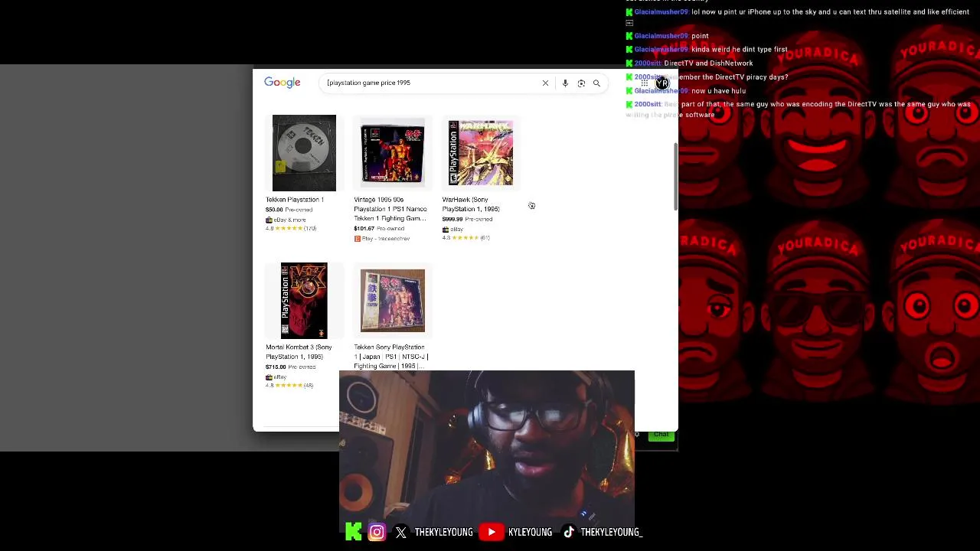Click the $999.99 Pre-owned price
Image resolution: width=980 pixels, height=551 pixels.
(x=467, y=219)
